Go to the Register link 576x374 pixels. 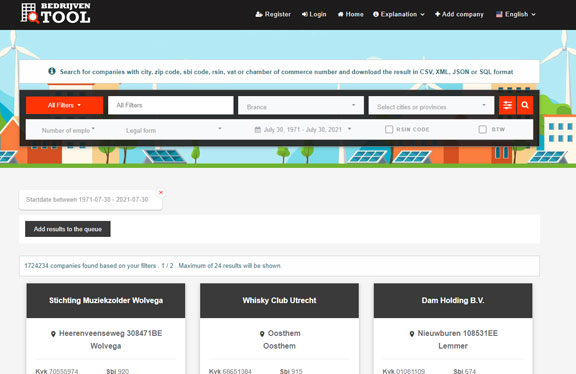(x=273, y=14)
